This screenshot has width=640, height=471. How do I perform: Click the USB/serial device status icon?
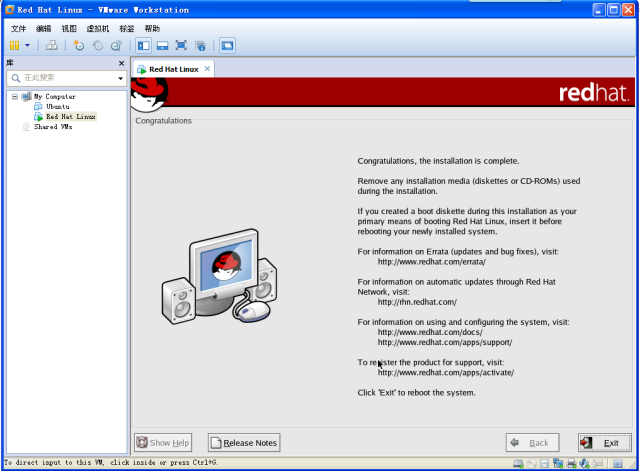(598, 464)
